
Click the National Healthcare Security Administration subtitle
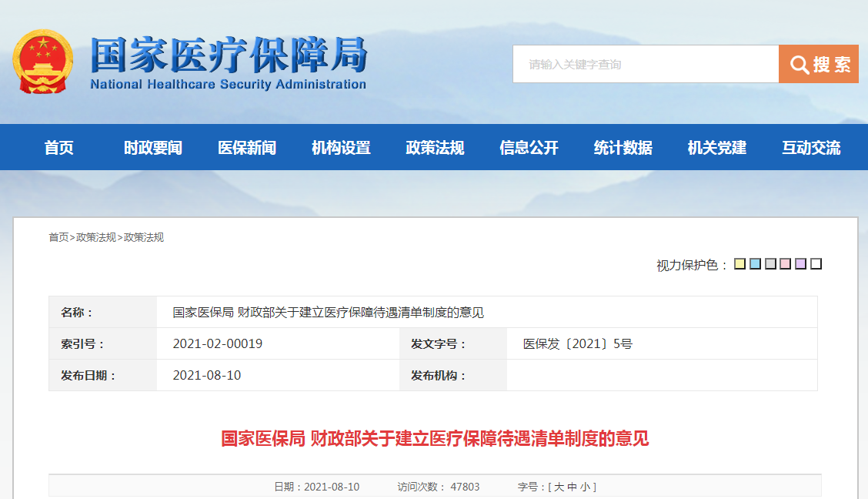point(228,84)
